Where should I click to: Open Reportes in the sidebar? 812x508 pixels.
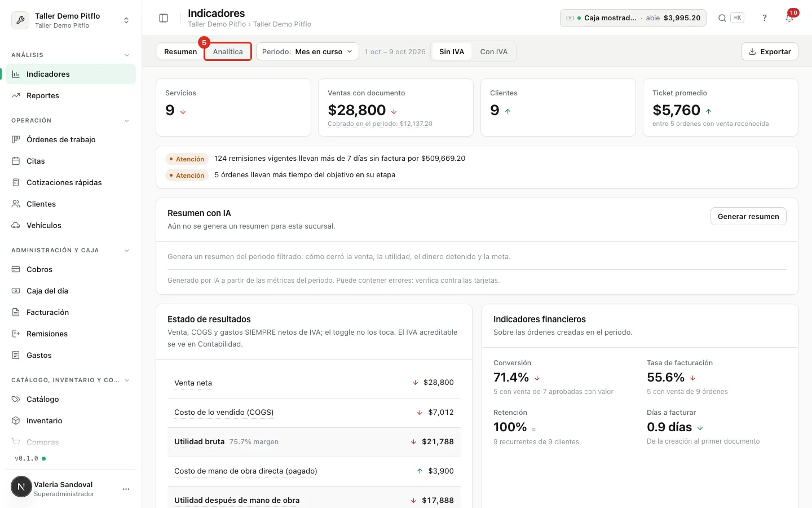click(x=70, y=95)
